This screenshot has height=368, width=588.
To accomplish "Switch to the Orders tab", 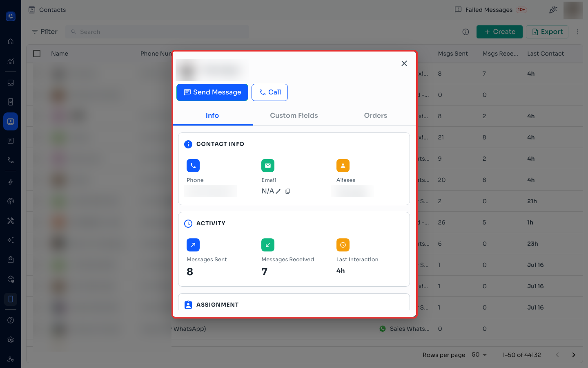I will coord(376,116).
